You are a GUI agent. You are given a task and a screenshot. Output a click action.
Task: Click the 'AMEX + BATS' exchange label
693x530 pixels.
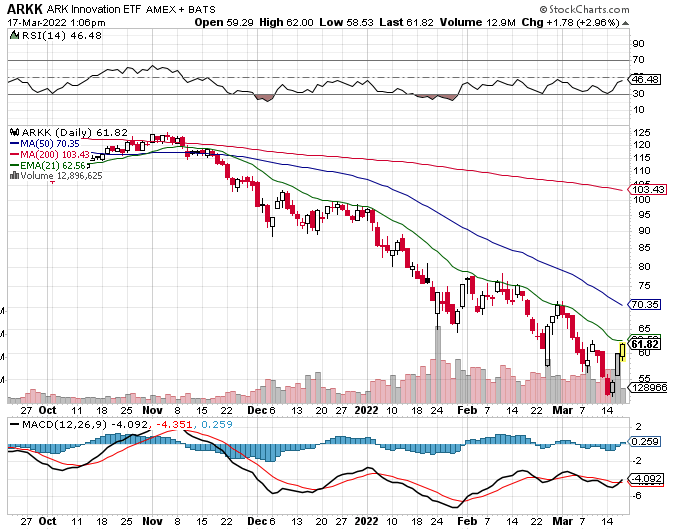[x=181, y=9]
